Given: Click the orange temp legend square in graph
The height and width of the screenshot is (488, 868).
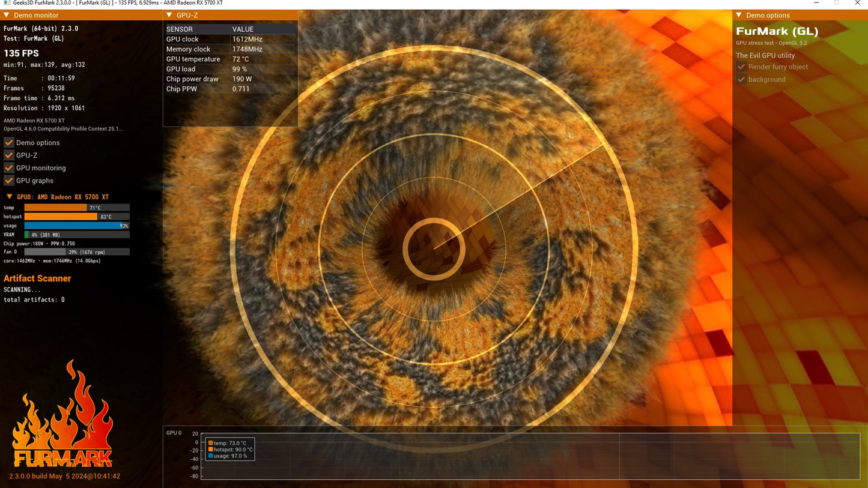Looking at the screenshot, I should tap(211, 443).
